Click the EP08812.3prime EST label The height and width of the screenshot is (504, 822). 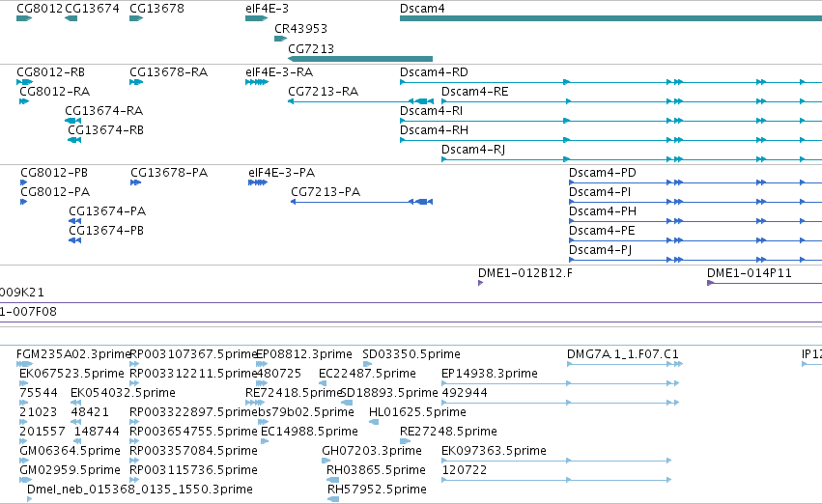click(304, 354)
